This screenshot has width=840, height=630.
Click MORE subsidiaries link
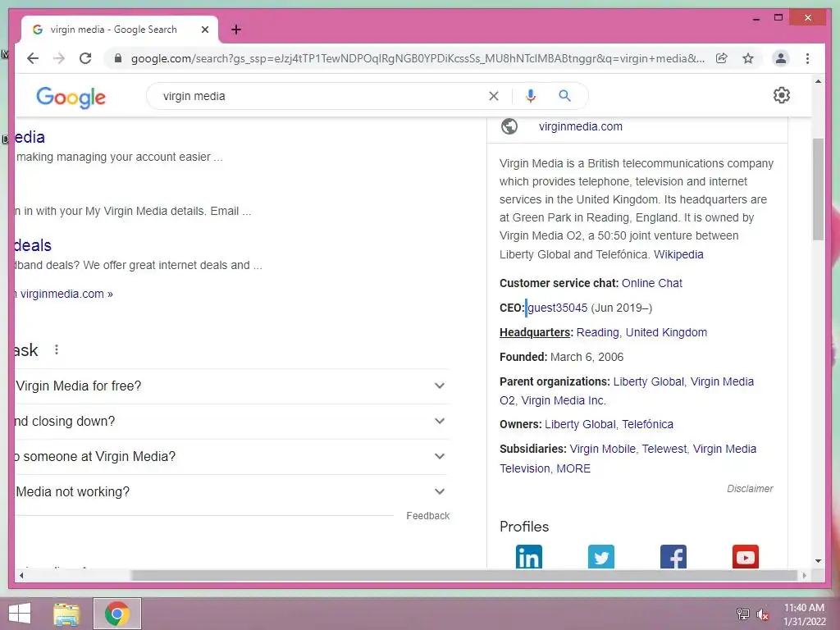[573, 468]
